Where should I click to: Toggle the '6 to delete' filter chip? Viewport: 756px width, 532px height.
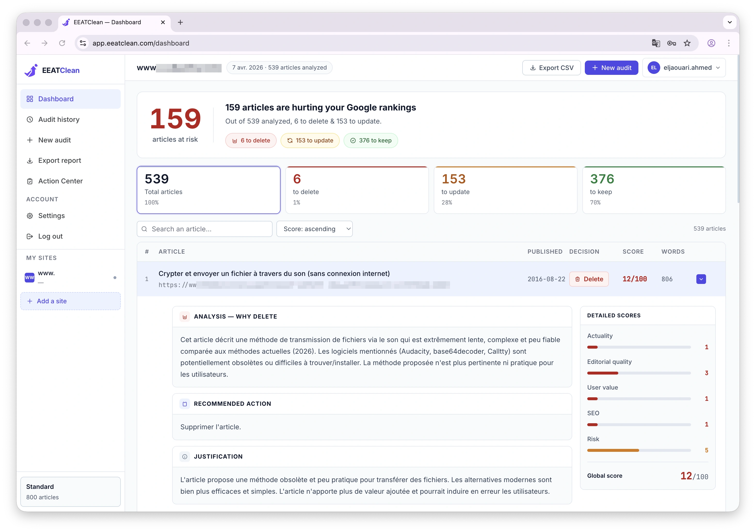(x=250, y=141)
